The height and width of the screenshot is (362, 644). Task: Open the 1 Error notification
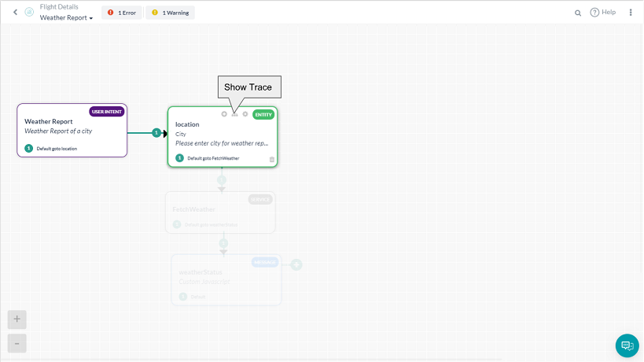121,13
